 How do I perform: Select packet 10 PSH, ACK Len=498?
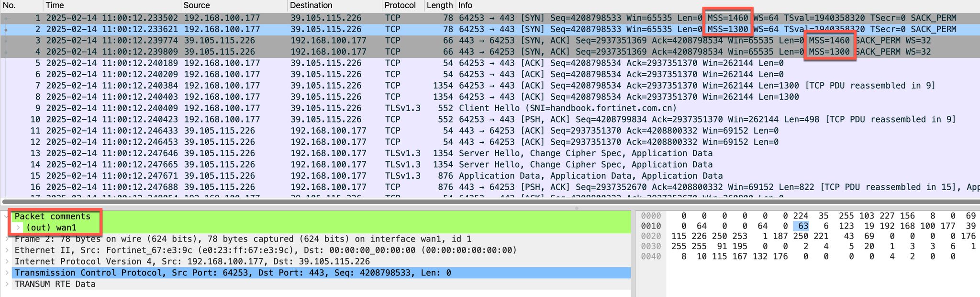490,119
